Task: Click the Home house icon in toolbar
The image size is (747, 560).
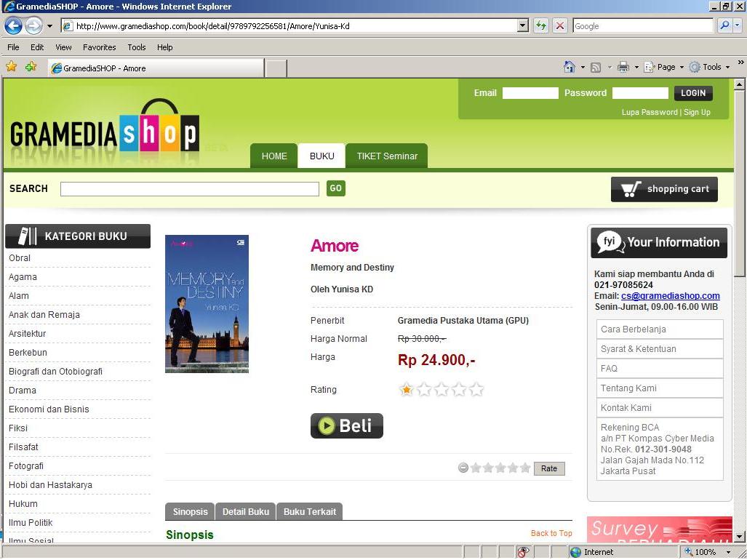Action: coord(570,67)
